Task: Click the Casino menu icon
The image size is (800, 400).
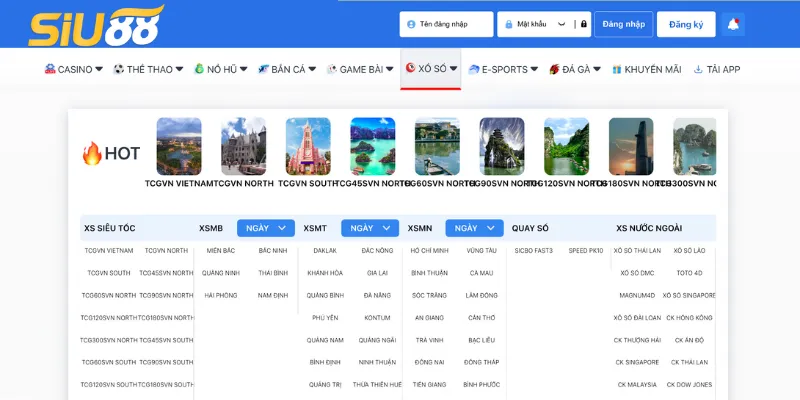Action: click(50, 69)
